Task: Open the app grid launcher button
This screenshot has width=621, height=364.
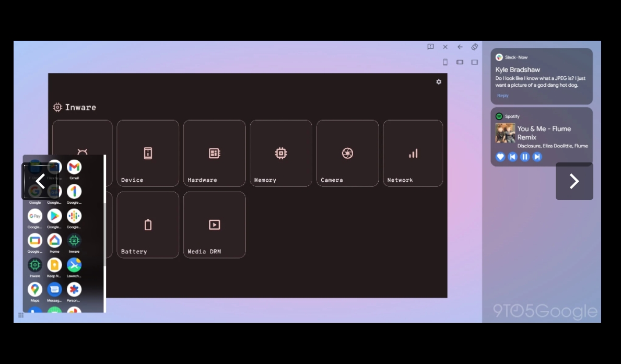Action: [21, 315]
